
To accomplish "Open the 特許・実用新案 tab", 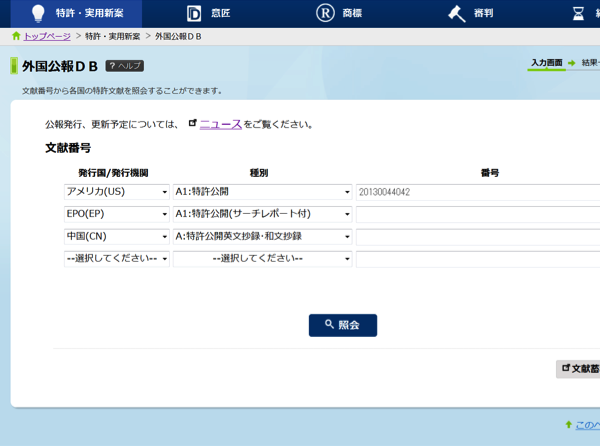I will point(76,13).
